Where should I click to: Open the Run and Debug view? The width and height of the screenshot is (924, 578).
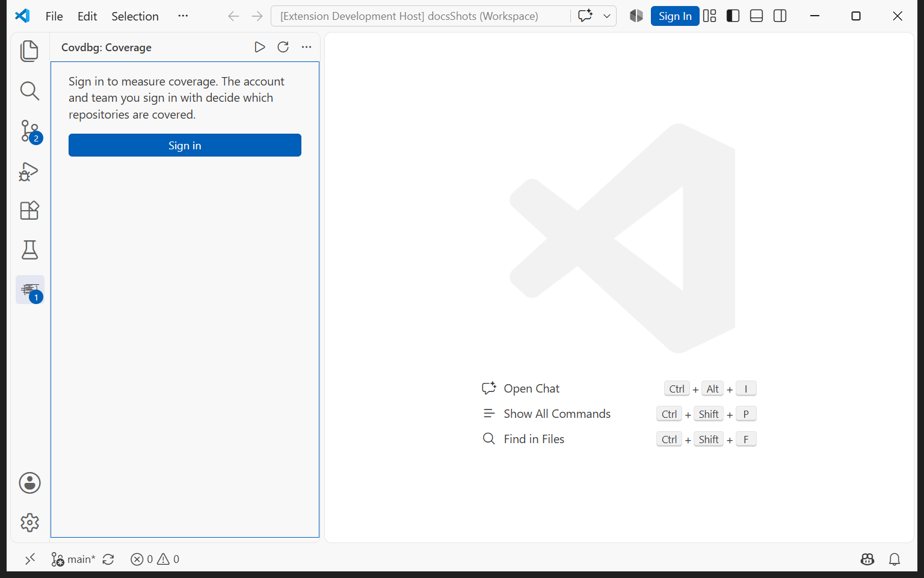(x=29, y=172)
